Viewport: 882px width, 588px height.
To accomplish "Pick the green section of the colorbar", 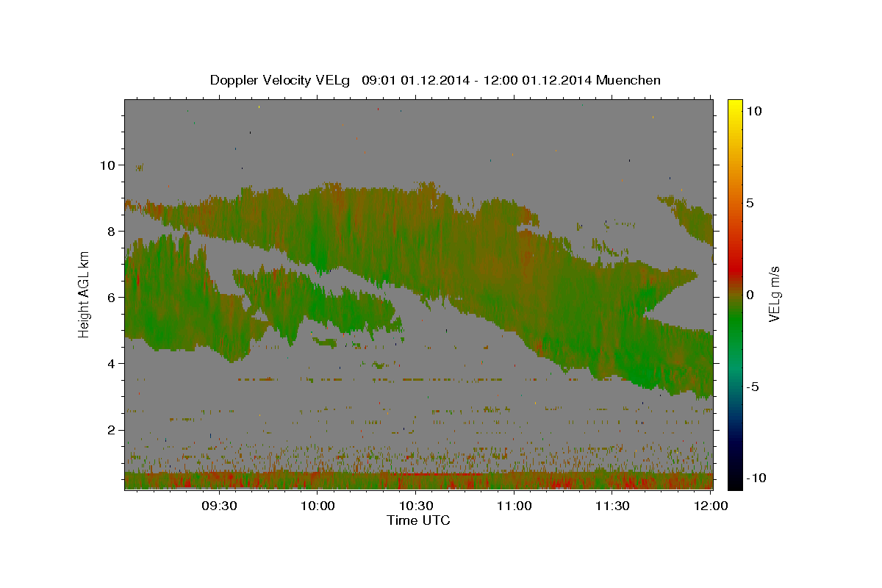I will [x=734, y=323].
